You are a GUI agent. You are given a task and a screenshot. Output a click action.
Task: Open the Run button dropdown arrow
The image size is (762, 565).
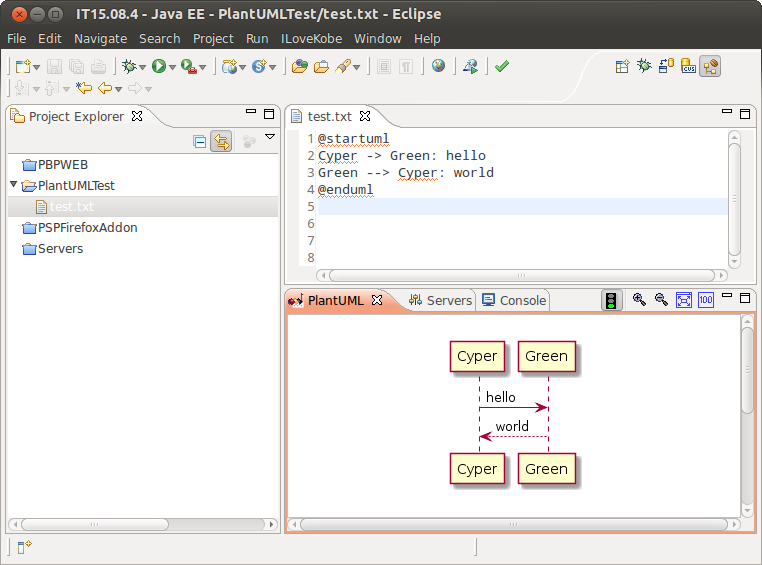point(172,68)
